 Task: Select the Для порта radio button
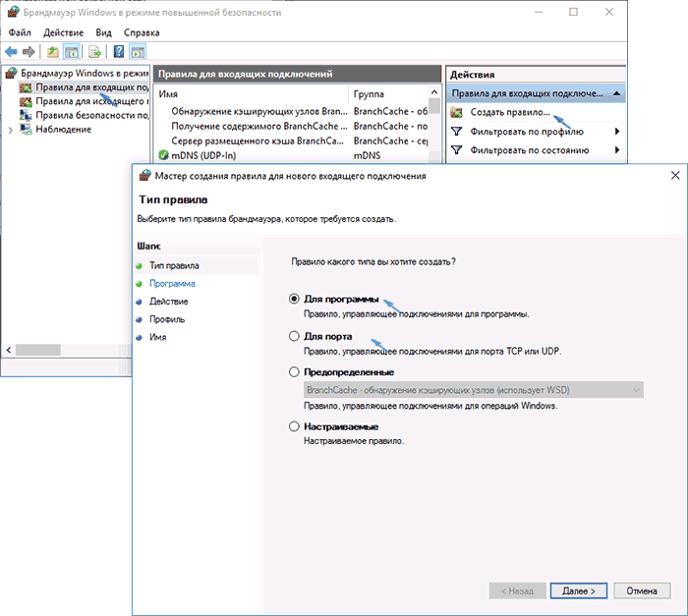[x=294, y=336]
